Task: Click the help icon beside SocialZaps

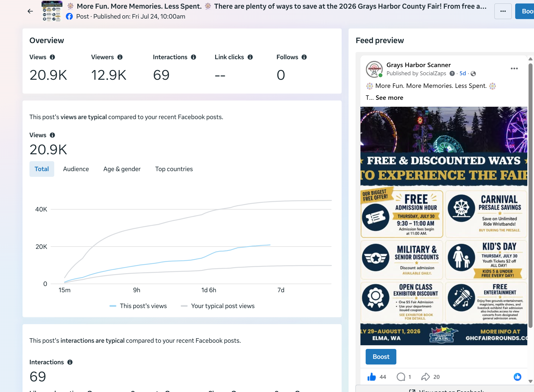Action: [x=452, y=74]
